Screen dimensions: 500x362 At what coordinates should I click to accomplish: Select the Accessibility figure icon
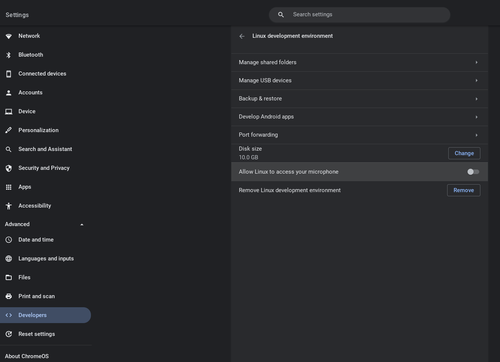pyautogui.click(x=9, y=206)
